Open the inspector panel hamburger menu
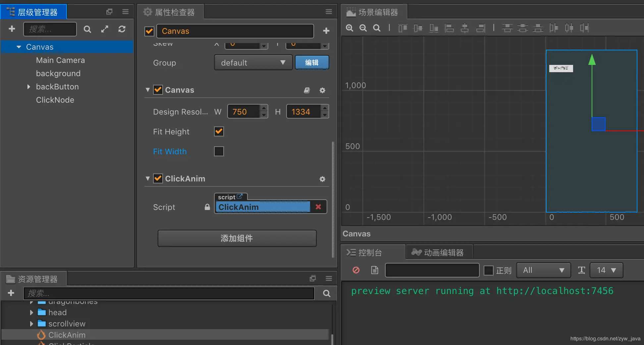 (329, 12)
